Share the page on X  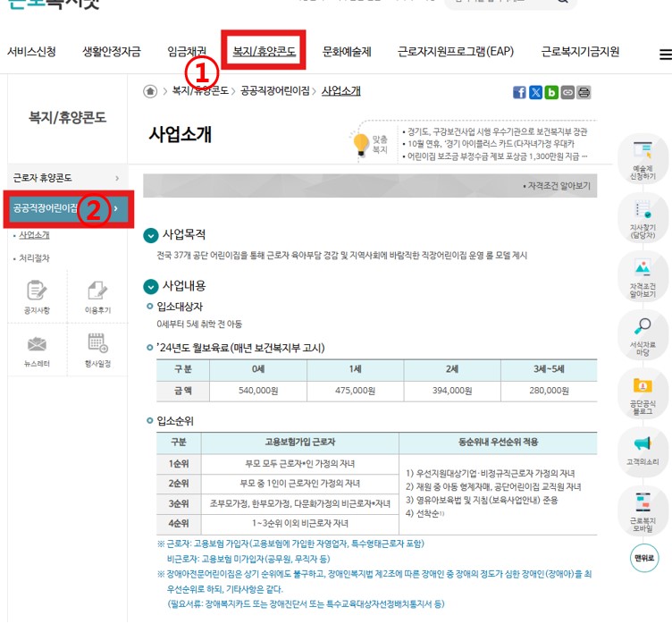coord(535,92)
